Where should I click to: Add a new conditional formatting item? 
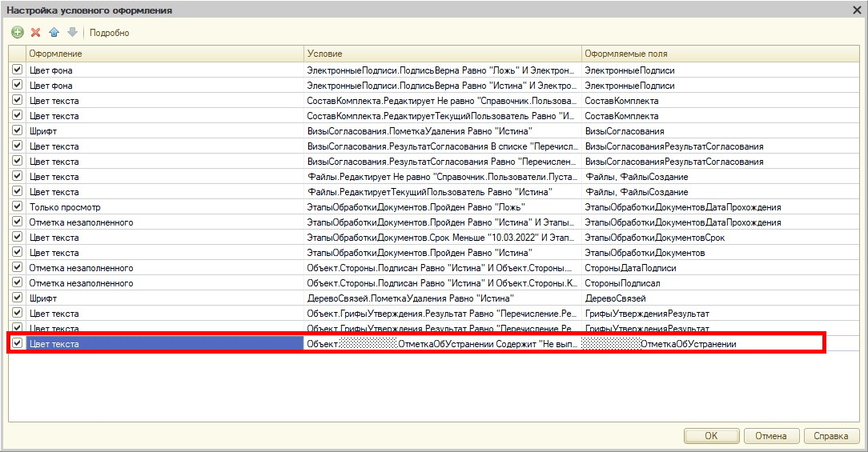click(x=18, y=33)
